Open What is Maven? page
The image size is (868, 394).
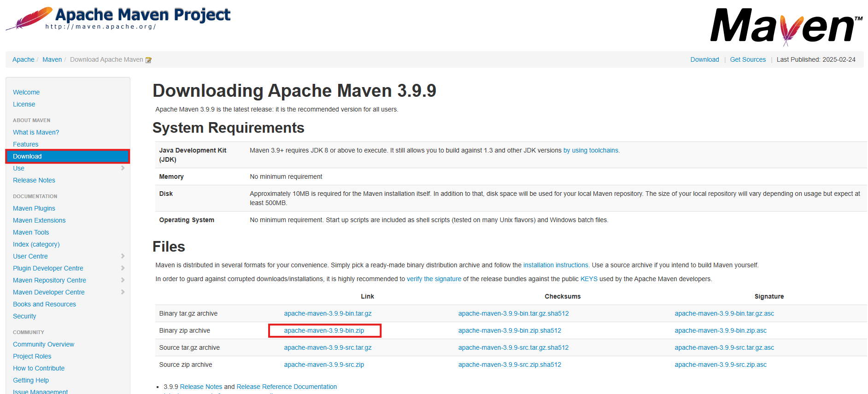coord(36,132)
